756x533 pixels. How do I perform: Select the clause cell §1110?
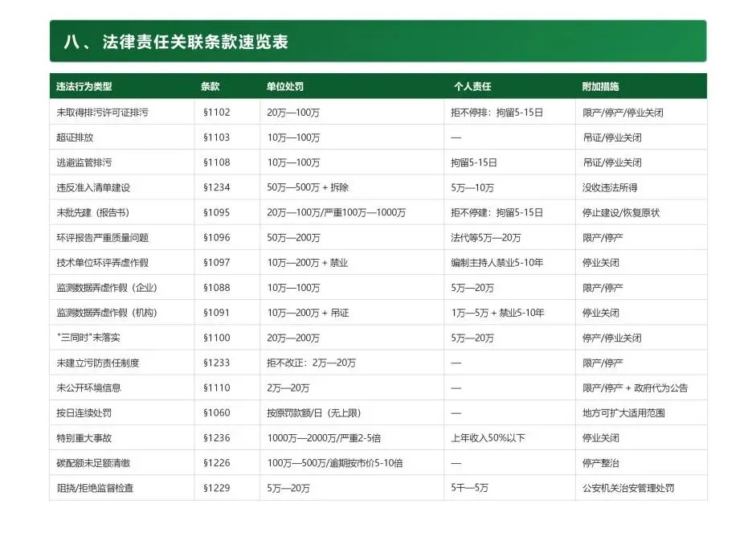tap(216, 388)
